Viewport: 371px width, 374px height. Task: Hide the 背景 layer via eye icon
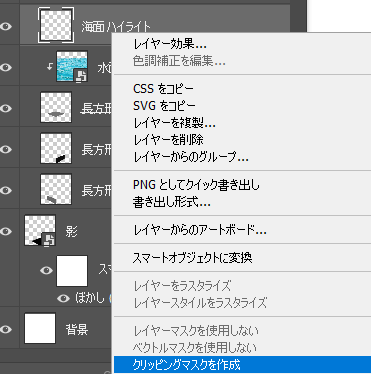(x=6, y=329)
